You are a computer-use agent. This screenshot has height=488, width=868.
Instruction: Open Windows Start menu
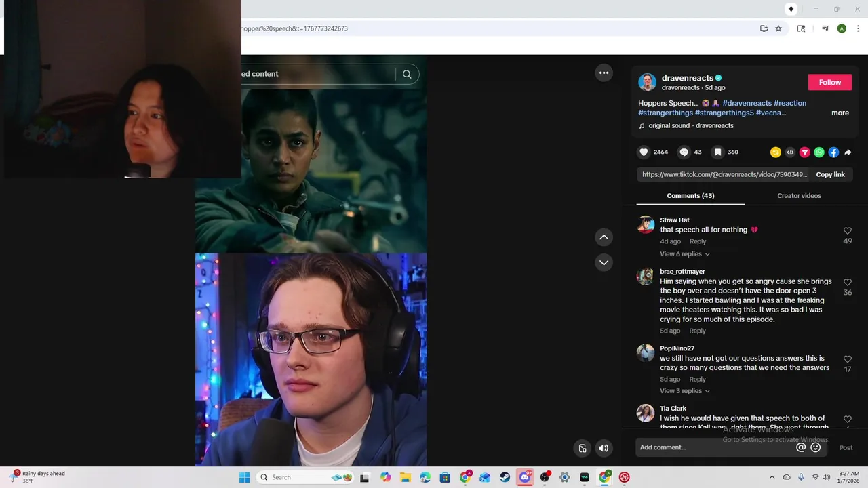pyautogui.click(x=244, y=477)
